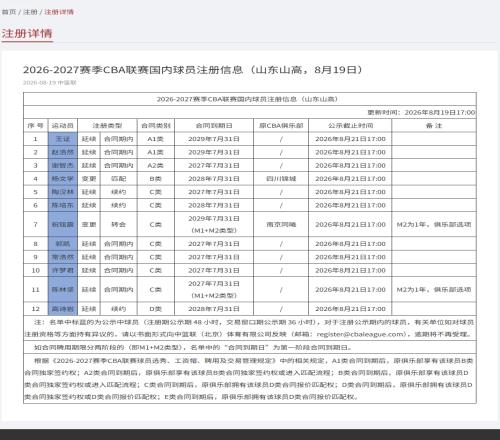Click the 原CBA俱乐部 column header

pos(281,126)
